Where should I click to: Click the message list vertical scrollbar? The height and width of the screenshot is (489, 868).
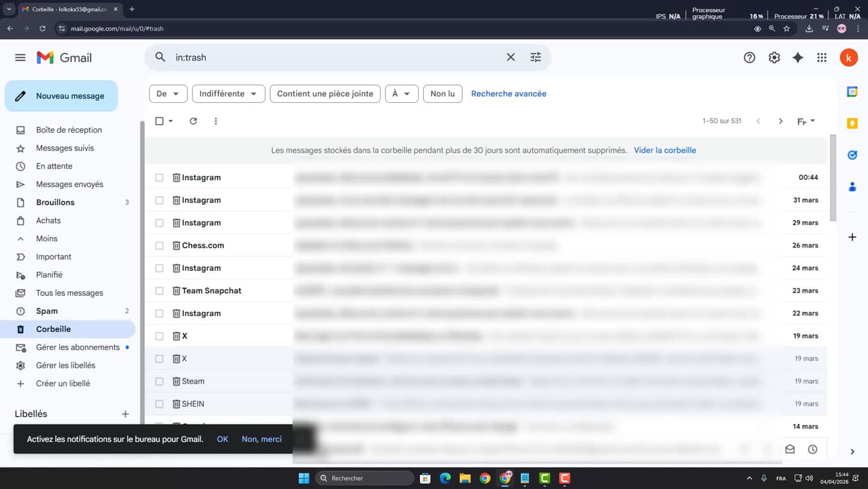[x=832, y=178]
